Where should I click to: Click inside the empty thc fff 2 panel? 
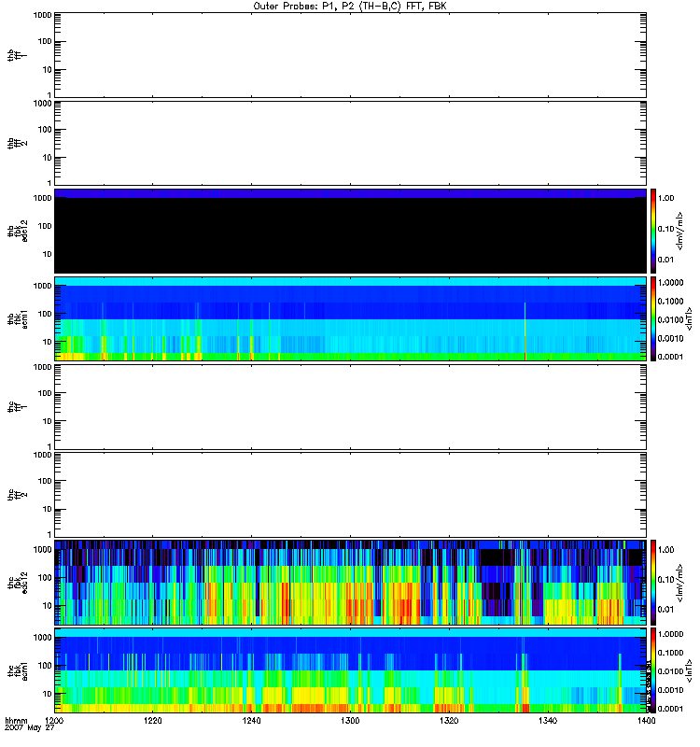pyautogui.click(x=349, y=494)
